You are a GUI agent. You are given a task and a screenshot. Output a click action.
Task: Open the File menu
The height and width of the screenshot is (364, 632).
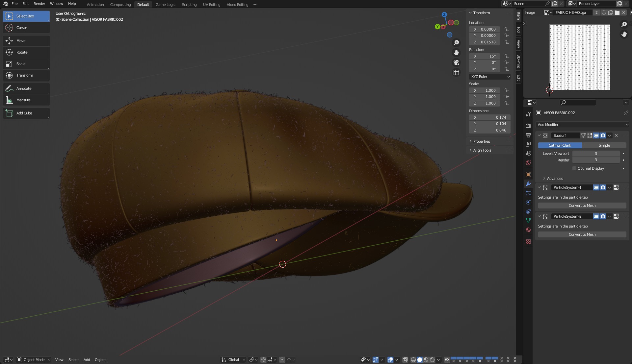(14, 4)
